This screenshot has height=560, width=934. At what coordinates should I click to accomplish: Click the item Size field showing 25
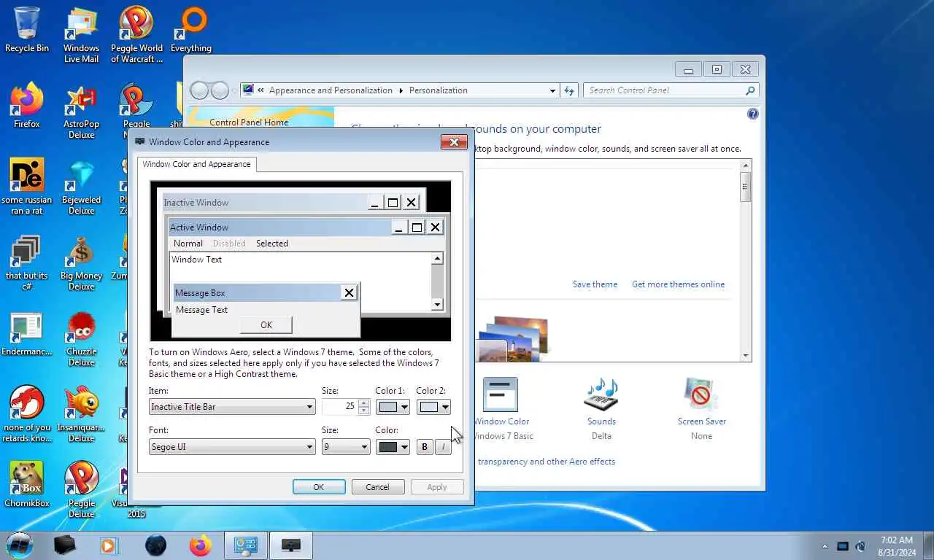(339, 407)
